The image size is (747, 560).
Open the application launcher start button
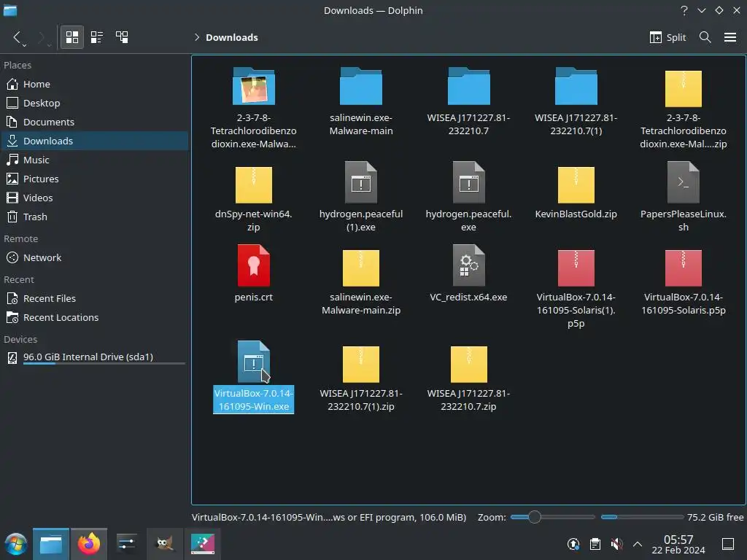16,544
